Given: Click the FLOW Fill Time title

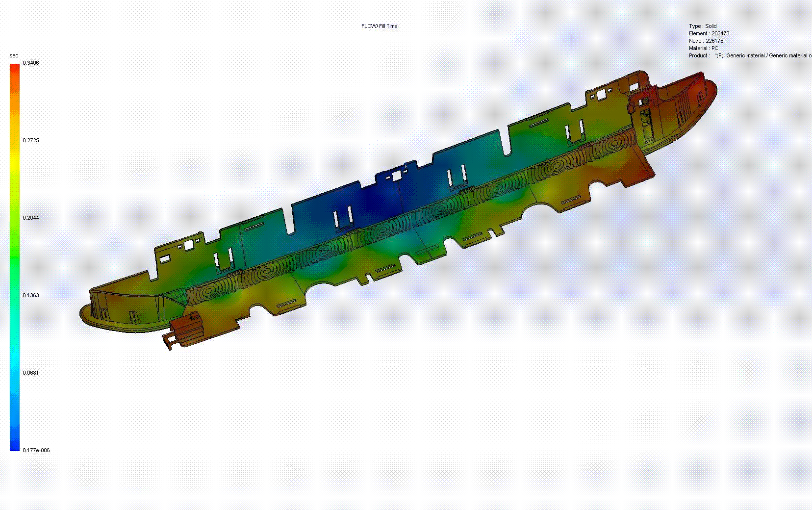Looking at the screenshot, I should click(379, 26).
